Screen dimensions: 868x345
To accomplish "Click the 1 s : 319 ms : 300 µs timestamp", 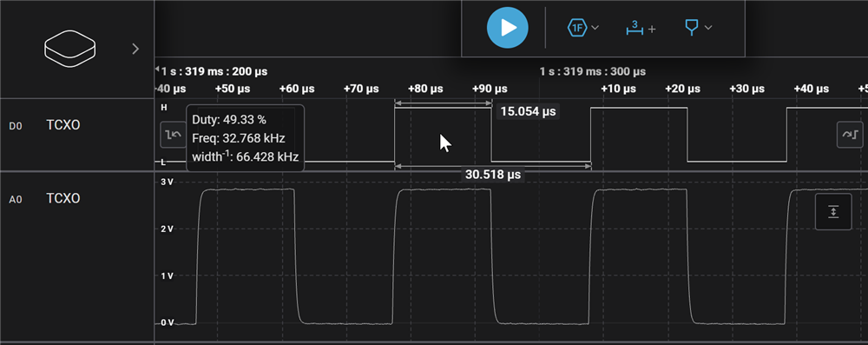I will pos(592,71).
